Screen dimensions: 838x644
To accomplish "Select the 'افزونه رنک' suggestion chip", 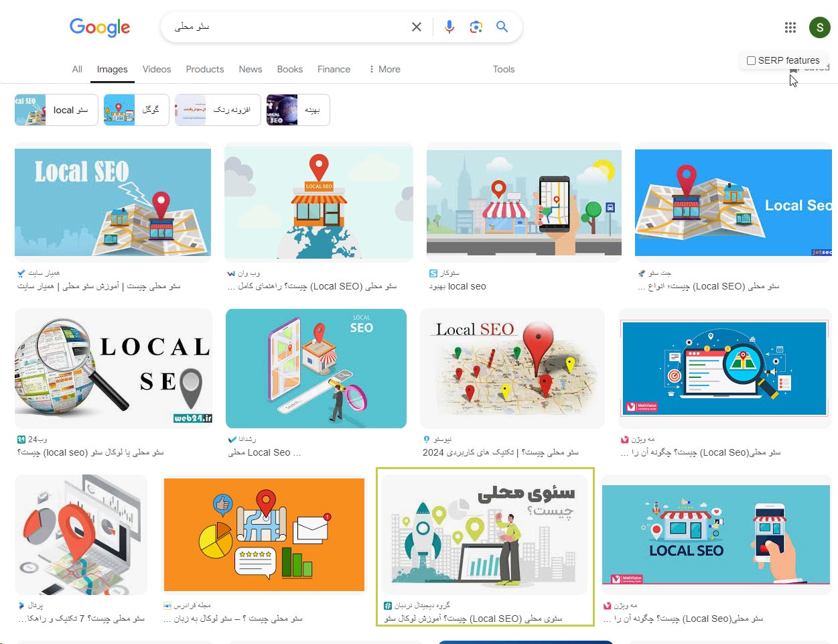I will point(218,110).
